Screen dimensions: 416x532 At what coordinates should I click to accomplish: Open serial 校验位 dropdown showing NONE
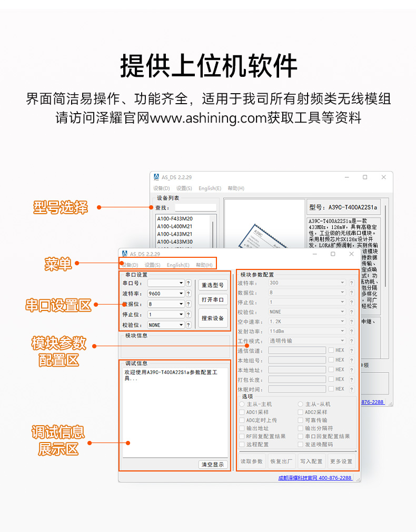[166, 325]
